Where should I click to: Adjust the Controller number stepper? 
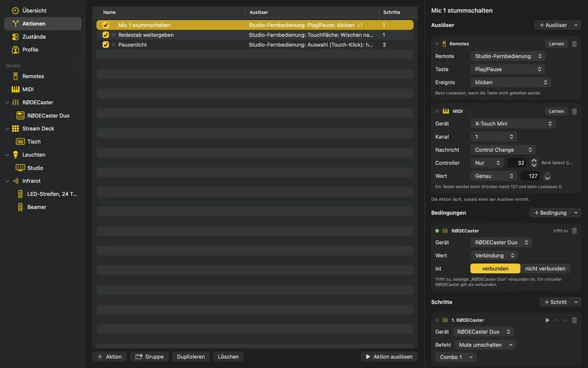534,163
